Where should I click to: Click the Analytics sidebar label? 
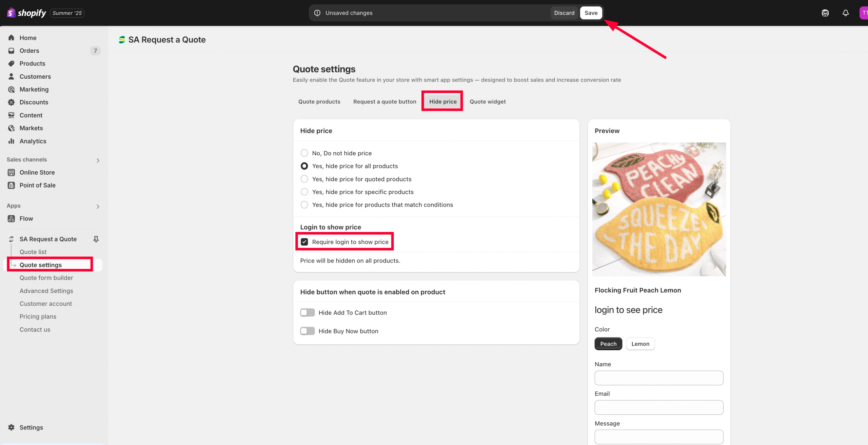(x=33, y=141)
